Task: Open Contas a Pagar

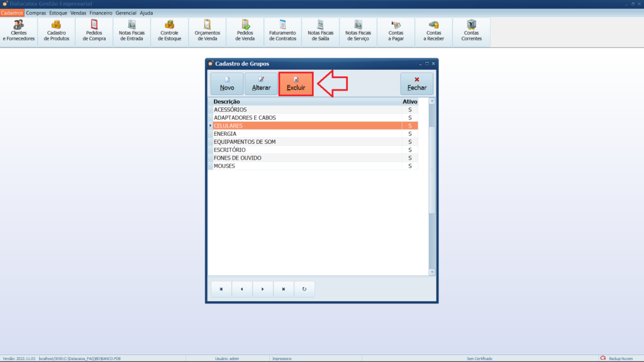Action: pos(396,31)
